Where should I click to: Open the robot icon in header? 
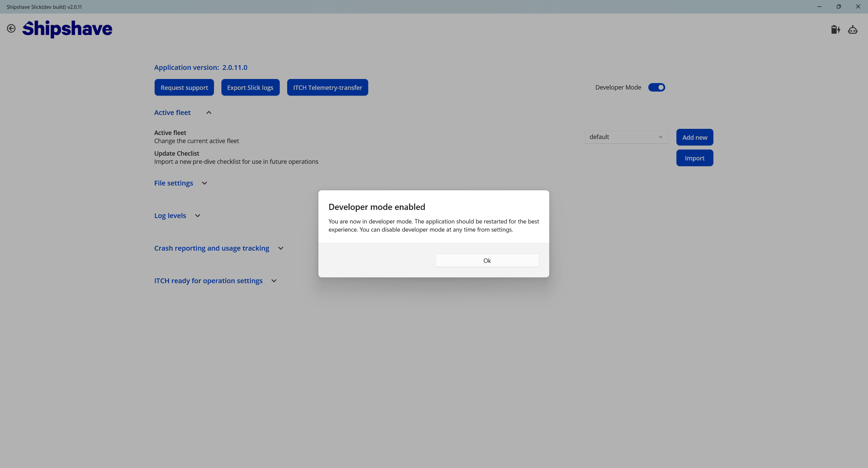pyautogui.click(x=853, y=30)
